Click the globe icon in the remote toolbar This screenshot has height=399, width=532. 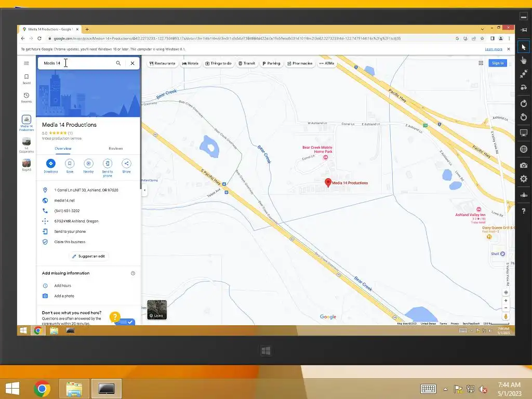524,149
